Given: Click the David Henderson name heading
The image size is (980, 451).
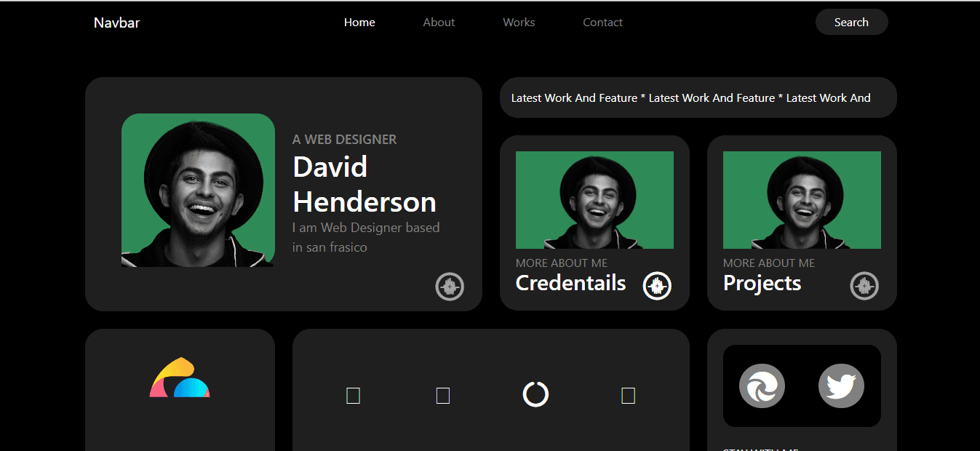Looking at the screenshot, I should 364,185.
